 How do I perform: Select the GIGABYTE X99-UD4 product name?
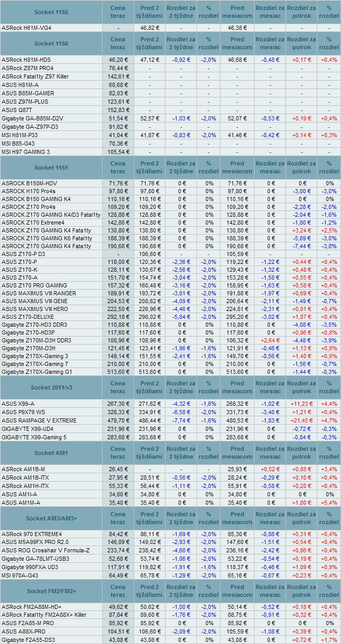tap(28, 429)
